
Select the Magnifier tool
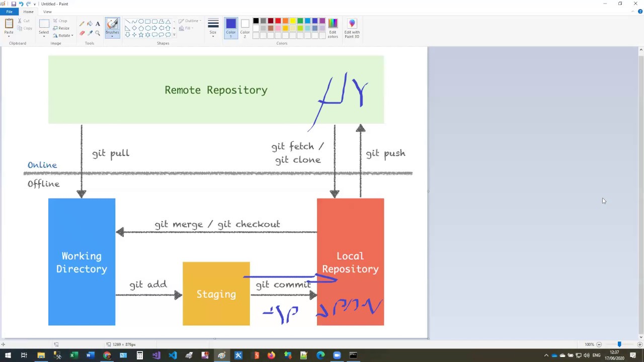point(98,33)
